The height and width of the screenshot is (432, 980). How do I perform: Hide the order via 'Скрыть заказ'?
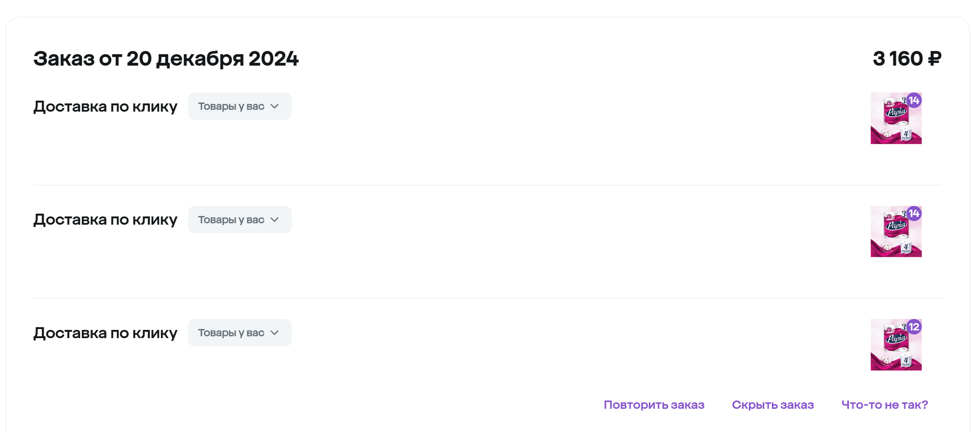[773, 405]
